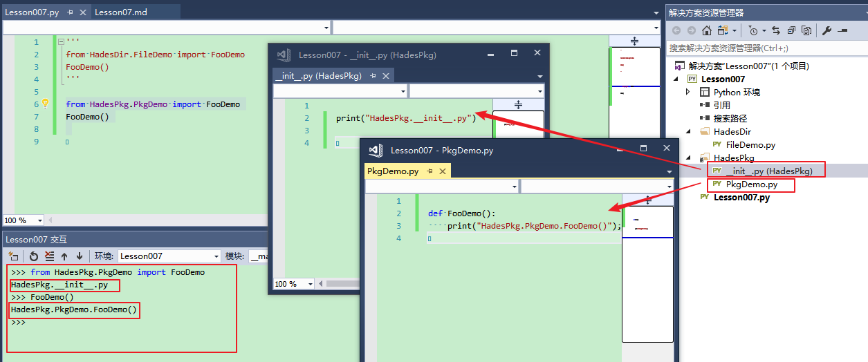868x362 pixels.
Task: Open the 环境 Lesson007 environment dropdown
Action: [x=216, y=256]
